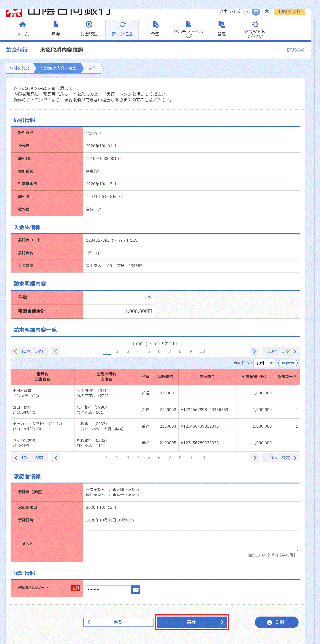Click next-page chevron in top pager

point(255,351)
